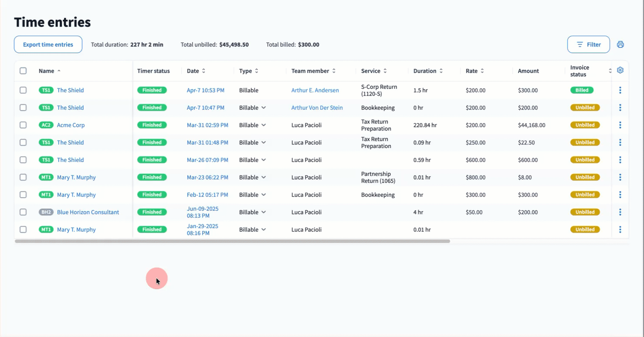Viewport: 644px width, 337px height.
Task: Open Billable dropdown on the Jan-29-2025 entry
Action: pyautogui.click(x=264, y=229)
